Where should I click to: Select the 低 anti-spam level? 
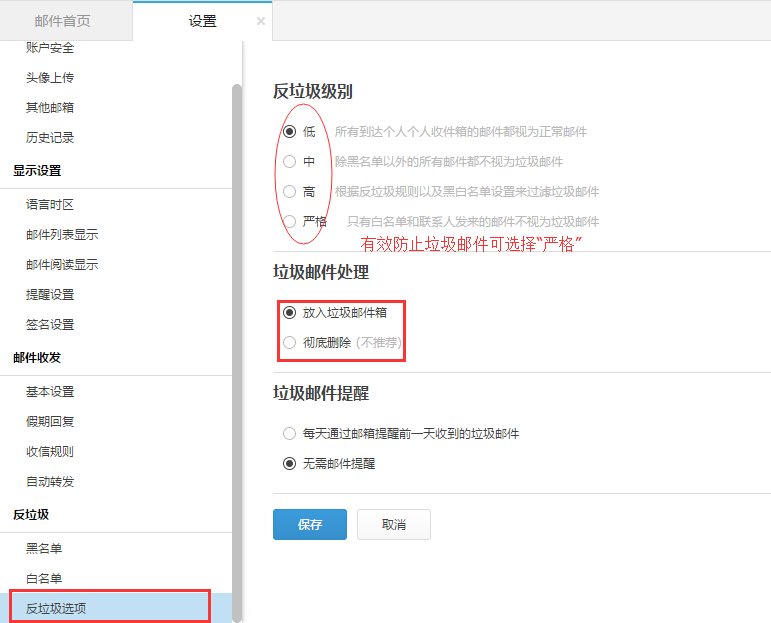(290, 131)
